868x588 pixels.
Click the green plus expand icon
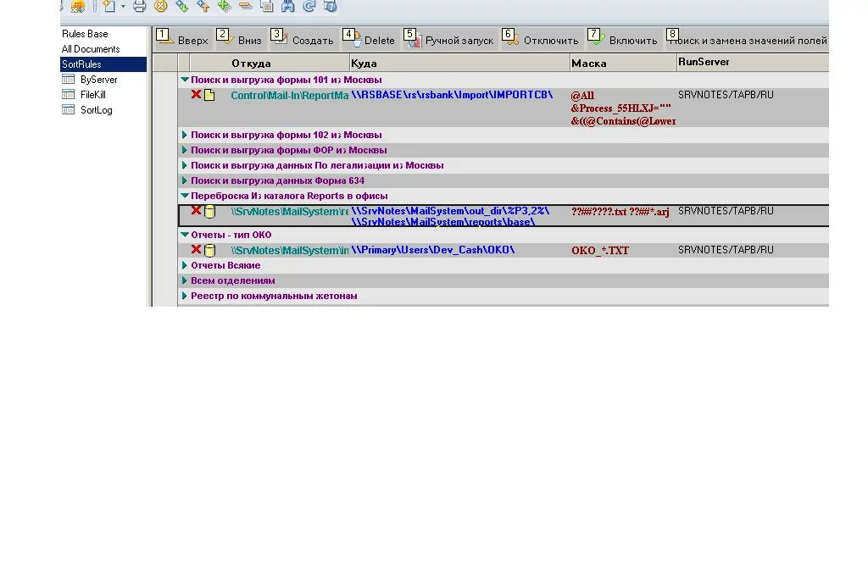(224, 6)
